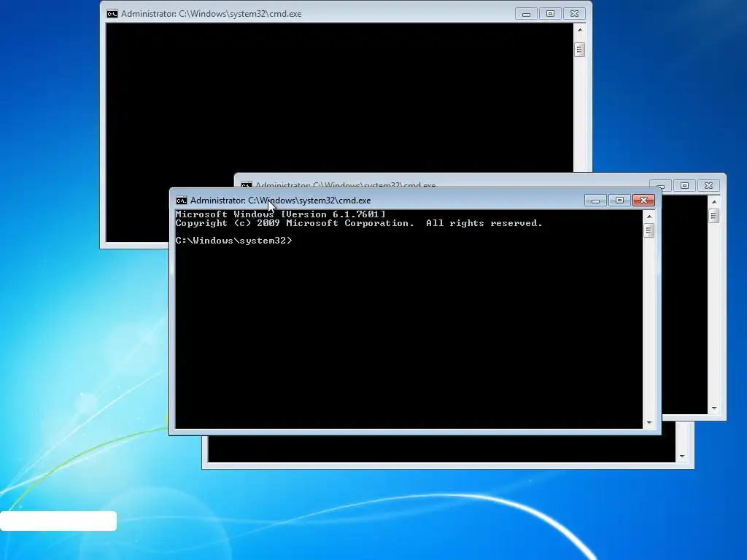Click the scrollbar thumb in the top-left background window
The width and height of the screenshot is (747, 560).
[580, 50]
